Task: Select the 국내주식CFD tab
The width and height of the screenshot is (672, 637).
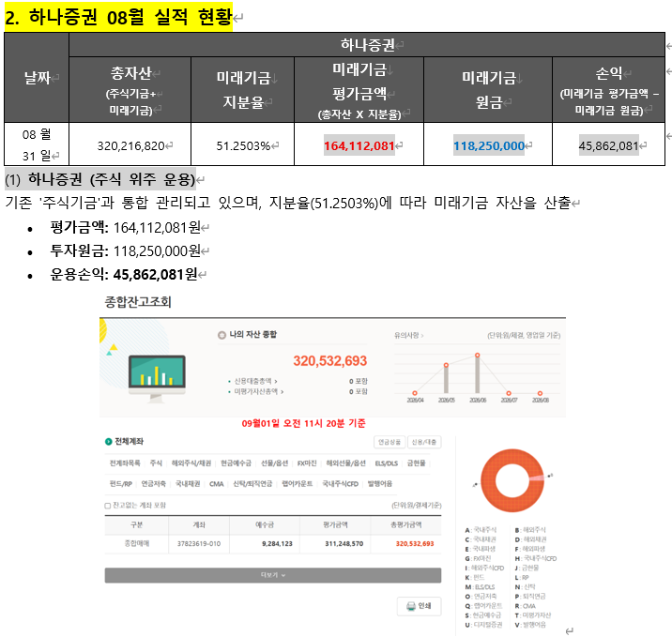Action: tap(340, 484)
